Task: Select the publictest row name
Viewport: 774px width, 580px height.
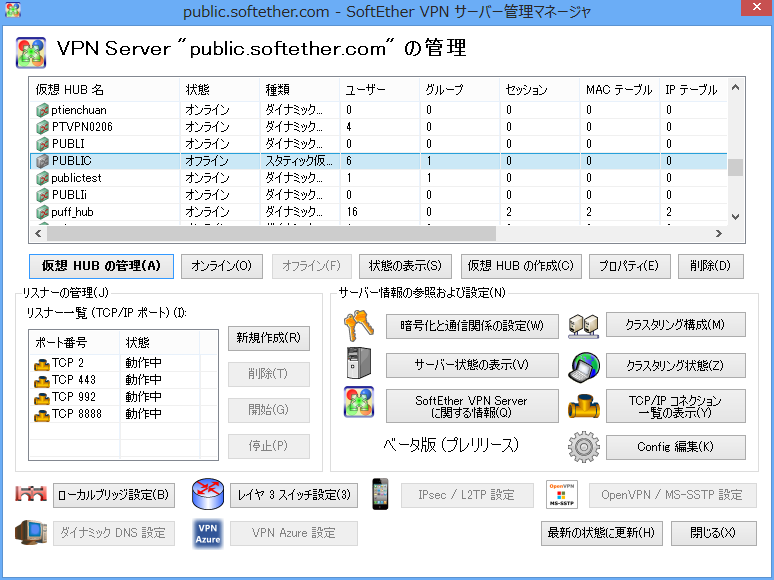Action: 77,178
